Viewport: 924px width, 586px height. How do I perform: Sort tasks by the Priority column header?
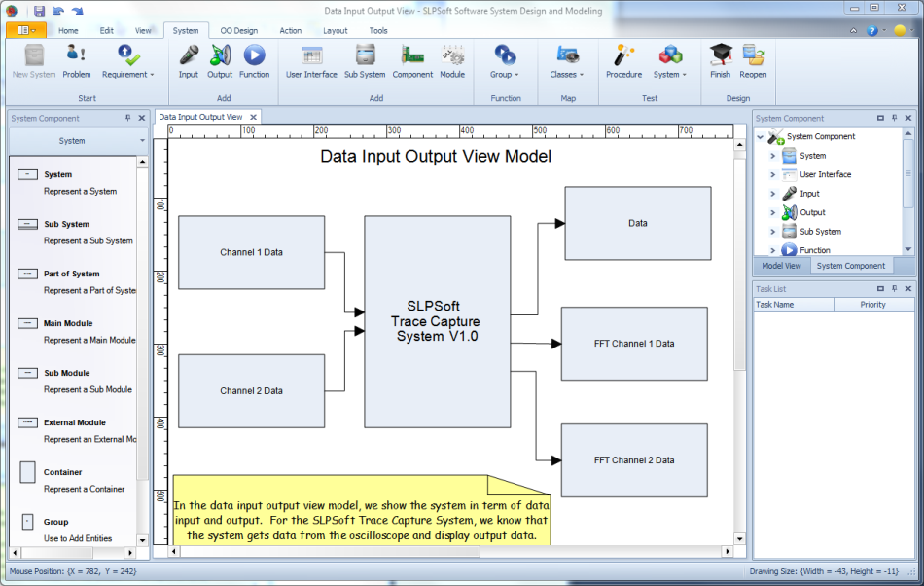tap(873, 305)
